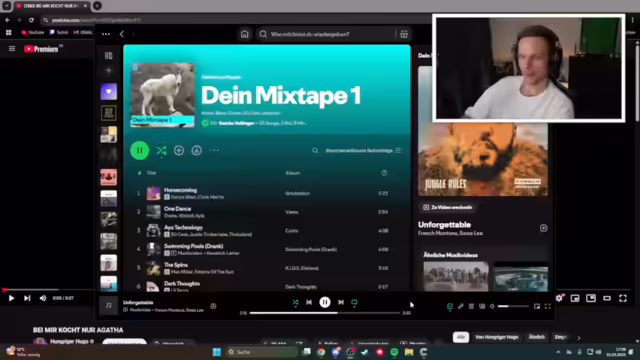Mute Spotify via the speaker icon
Image resolution: width=640 pixels, height=360 pixels.
click(492, 306)
